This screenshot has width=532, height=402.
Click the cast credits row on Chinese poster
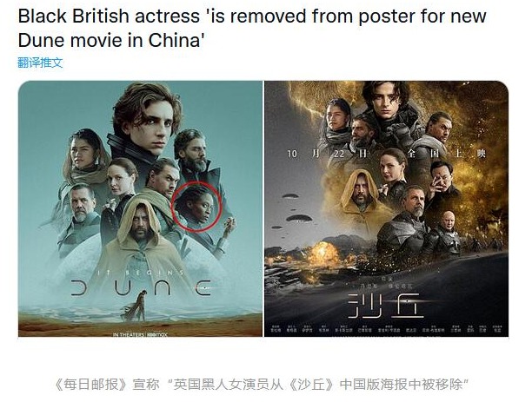tap(387, 329)
